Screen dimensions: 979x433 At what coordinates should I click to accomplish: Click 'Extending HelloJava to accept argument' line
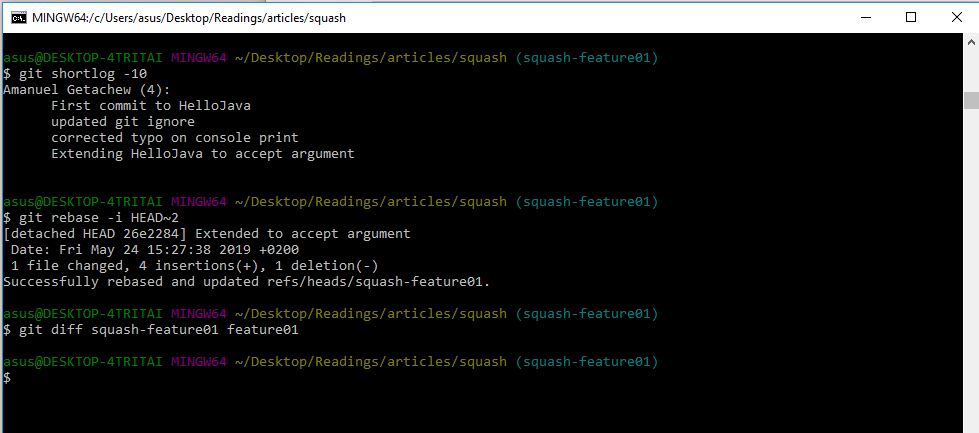(203, 153)
